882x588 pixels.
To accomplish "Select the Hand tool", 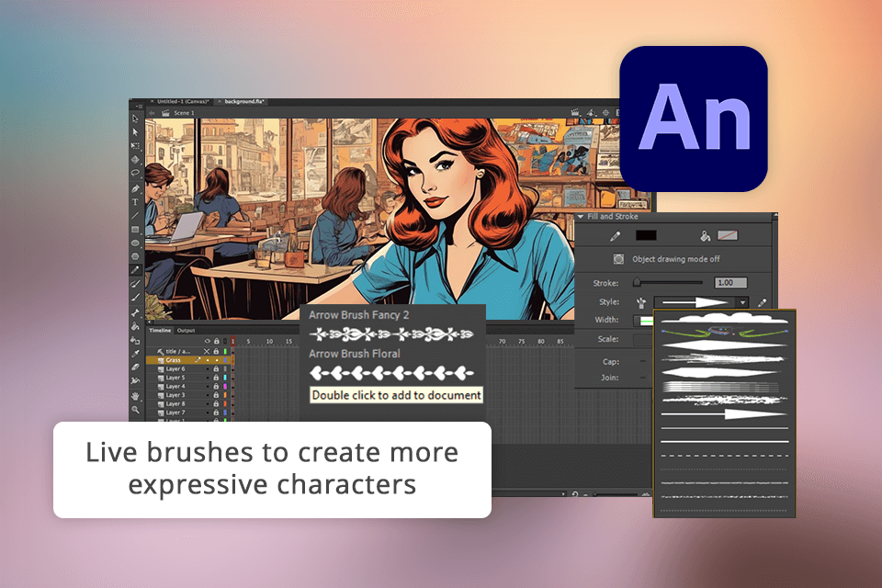I will point(135,396).
